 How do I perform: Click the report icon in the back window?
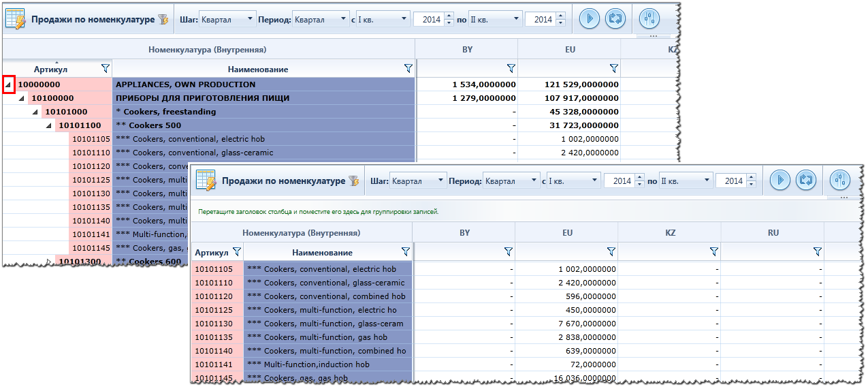[15, 19]
